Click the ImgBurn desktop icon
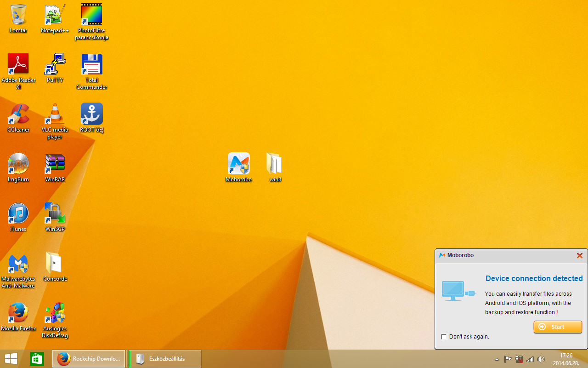588x368 pixels. coord(18,164)
